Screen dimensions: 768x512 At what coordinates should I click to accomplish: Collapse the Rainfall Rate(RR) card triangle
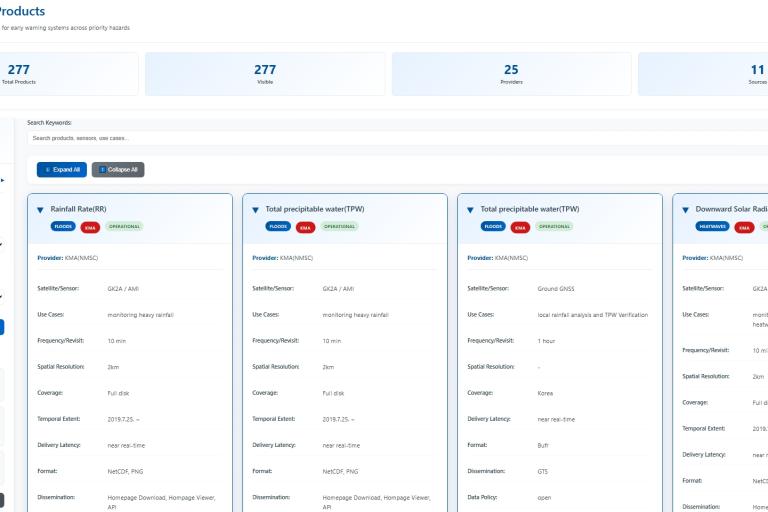pyautogui.click(x=40, y=210)
